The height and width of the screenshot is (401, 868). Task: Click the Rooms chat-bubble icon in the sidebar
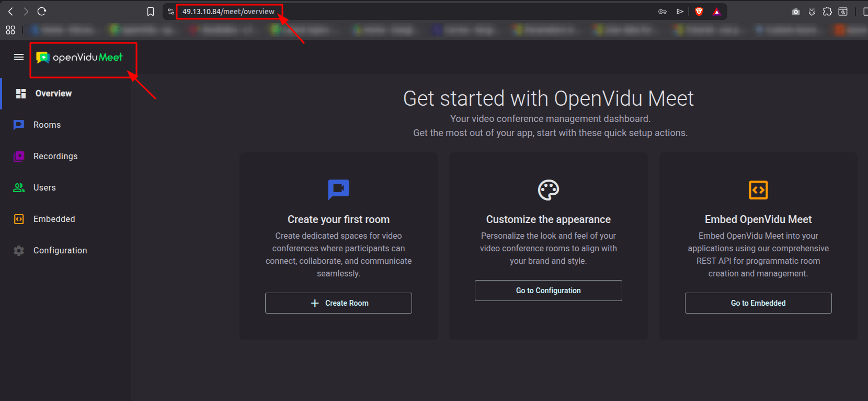[x=19, y=125]
